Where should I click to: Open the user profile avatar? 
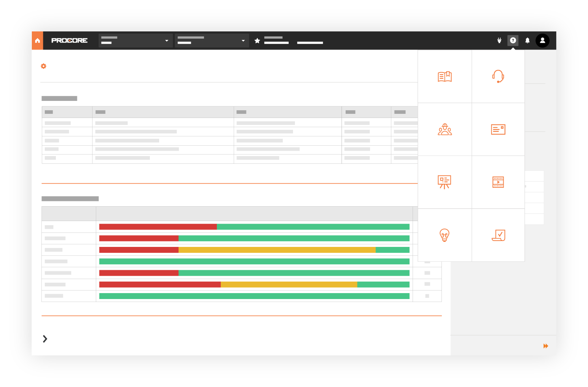tap(542, 41)
